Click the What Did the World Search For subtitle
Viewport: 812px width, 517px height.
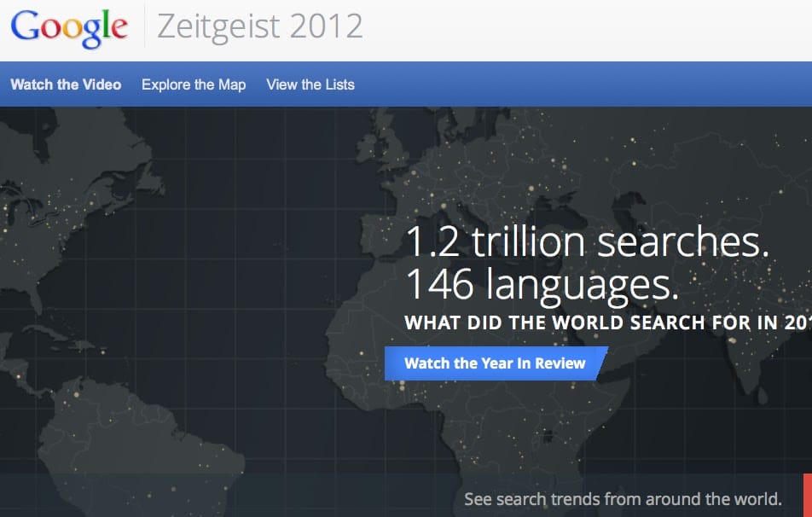click(607, 323)
